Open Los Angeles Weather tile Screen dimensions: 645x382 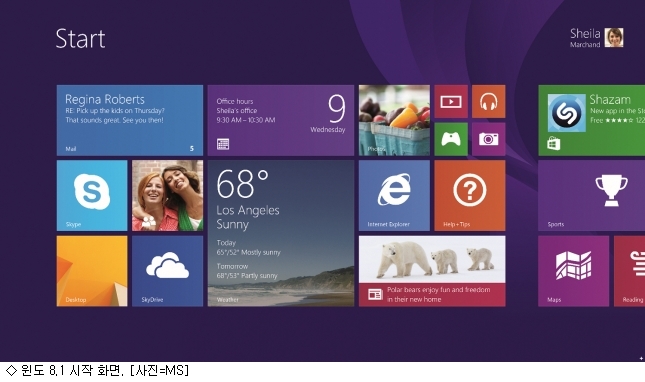(281, 233)
